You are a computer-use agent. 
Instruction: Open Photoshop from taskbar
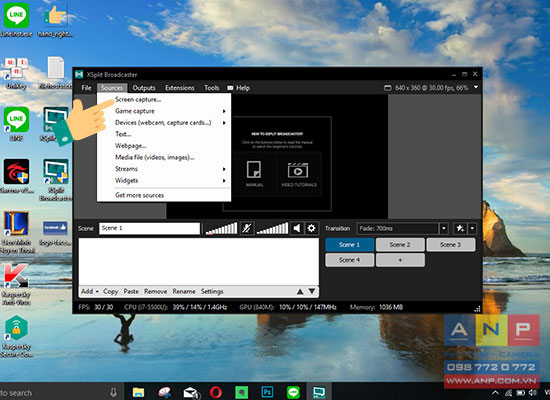(x=267, y=392)
